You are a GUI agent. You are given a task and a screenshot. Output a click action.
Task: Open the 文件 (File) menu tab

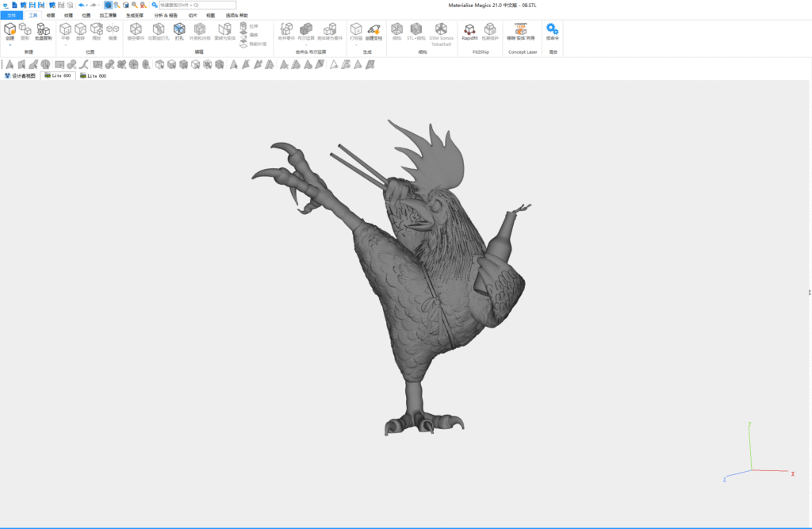11,15
